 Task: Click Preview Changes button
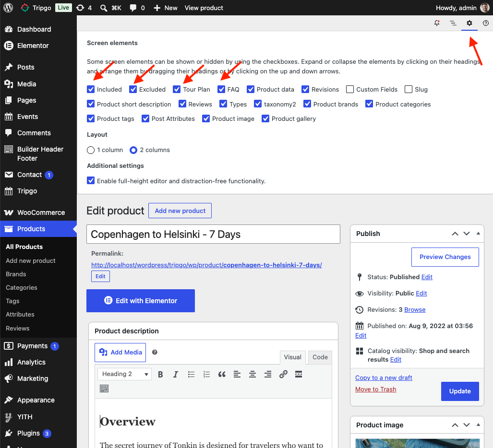click(x=445, y=257)
